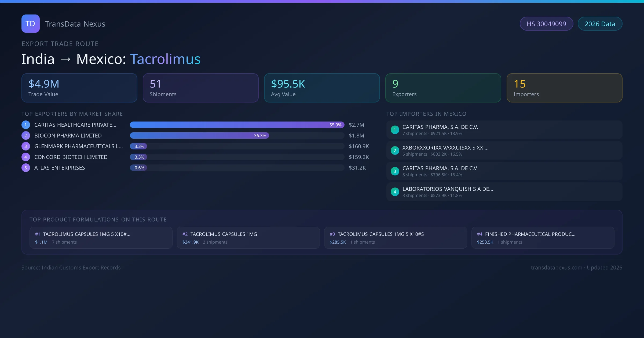Image resolution: width=644 pixels, height=338 pixels.
Task: Open #1 Tacrolimus Capsules 1MG 5 X10 formulation
Action: pyautogui.click(x=101, y=238)
